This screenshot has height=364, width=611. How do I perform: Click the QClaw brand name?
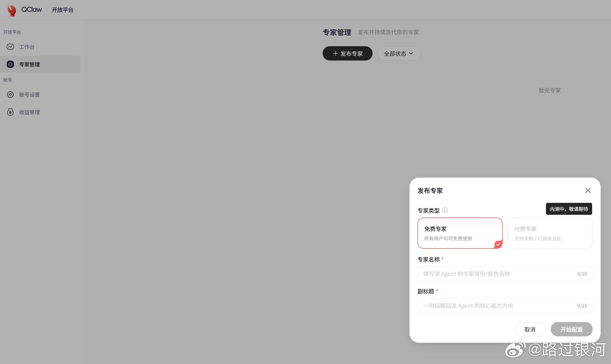[32, 10]
